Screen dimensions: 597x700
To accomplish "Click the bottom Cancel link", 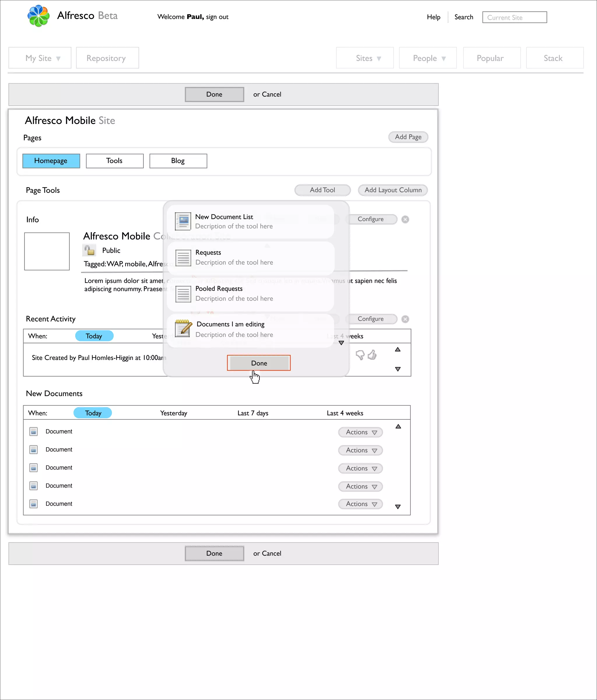I will point(272,554).
